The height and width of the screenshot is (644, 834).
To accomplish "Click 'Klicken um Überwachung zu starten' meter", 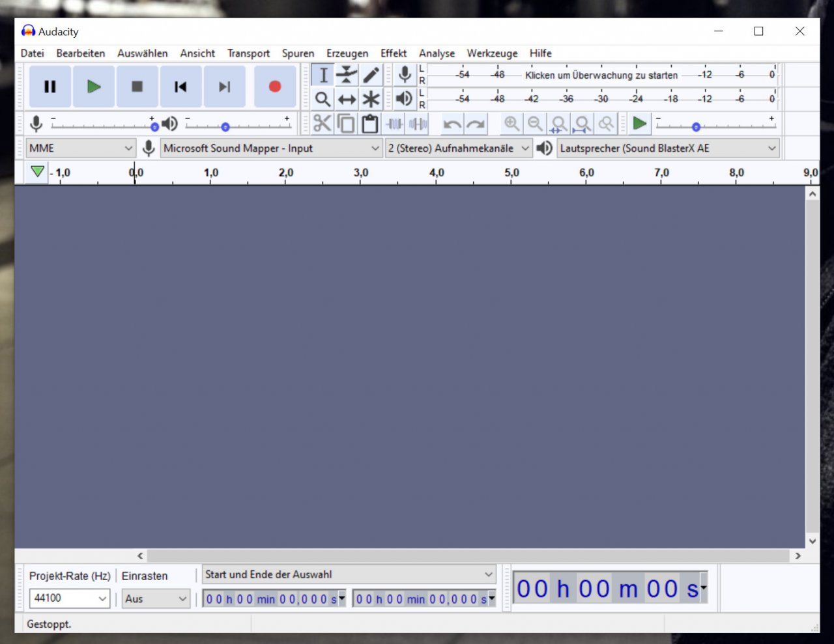I will (x=601, y=75).
